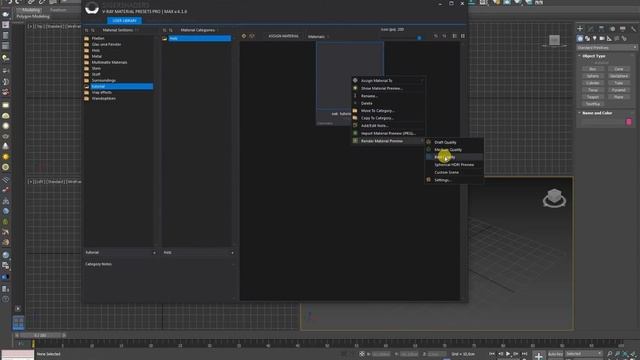This screenshot has width=640, height=360.
Task: Collapse the Name and Color rollout
Action: coord(597,113)
